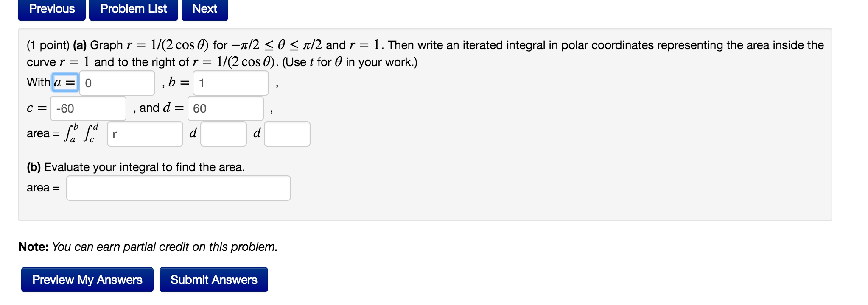
Task: Click the Previous navigation button
Action: pyautogui.click(x=50, y=8)
